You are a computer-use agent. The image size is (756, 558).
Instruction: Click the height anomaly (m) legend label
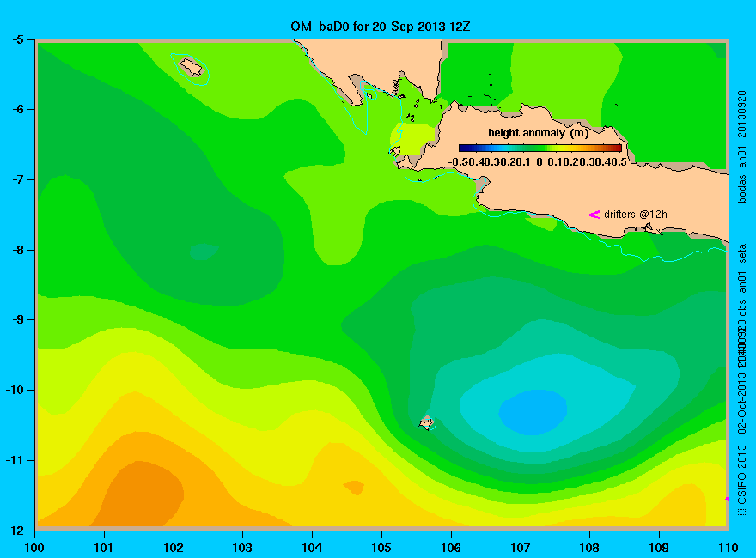click(538, 133)
